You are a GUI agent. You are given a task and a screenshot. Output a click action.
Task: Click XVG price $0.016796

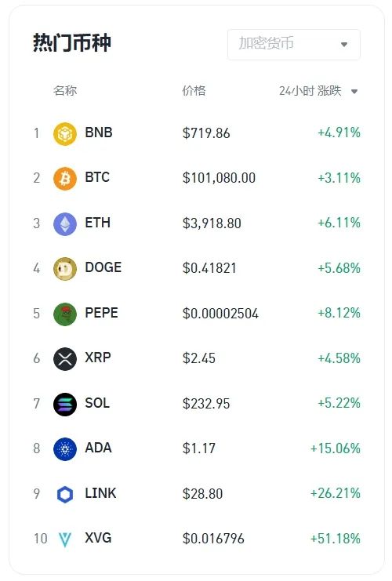click(213, 539)
